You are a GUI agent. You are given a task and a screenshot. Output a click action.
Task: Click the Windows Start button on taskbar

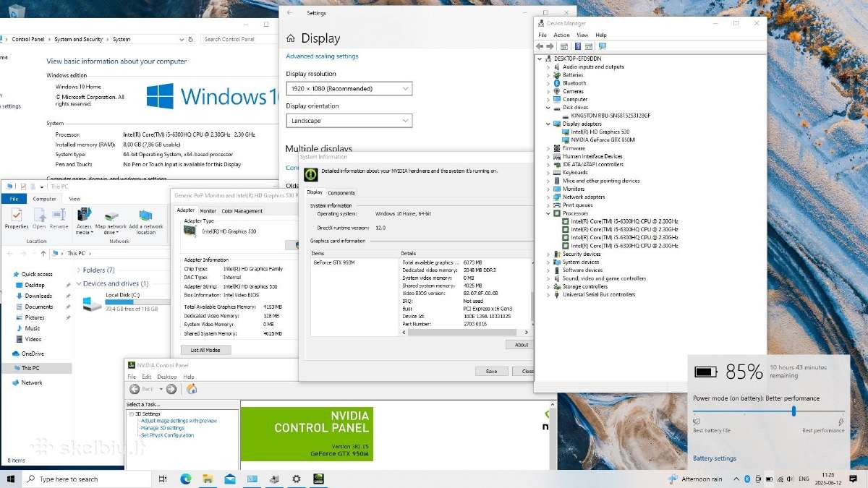[x=11, y=479]
